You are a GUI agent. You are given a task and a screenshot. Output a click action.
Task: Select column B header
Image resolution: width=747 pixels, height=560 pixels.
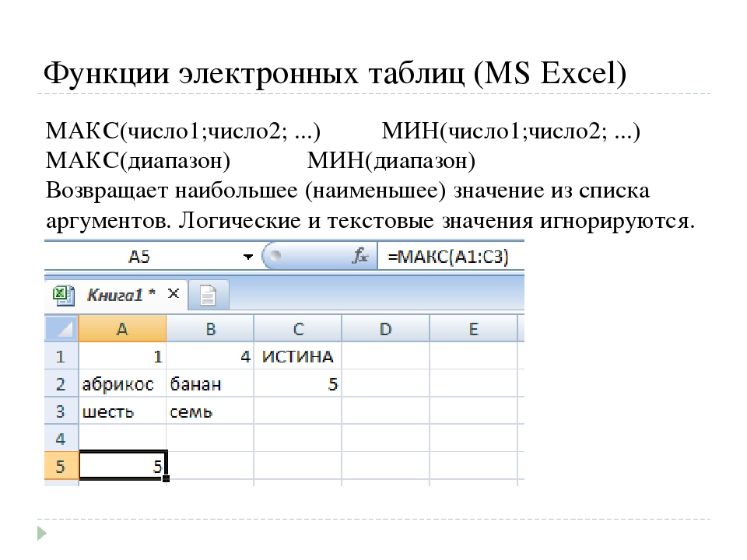coord(210,328)
